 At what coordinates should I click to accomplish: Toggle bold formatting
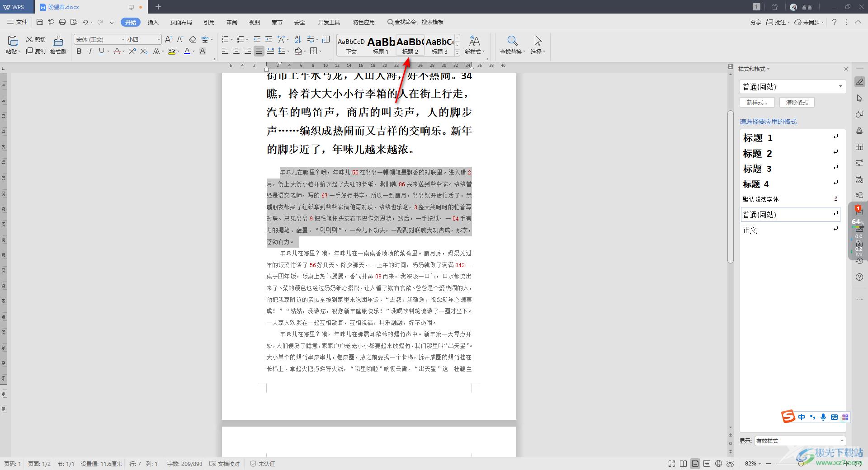click(79, 52)
